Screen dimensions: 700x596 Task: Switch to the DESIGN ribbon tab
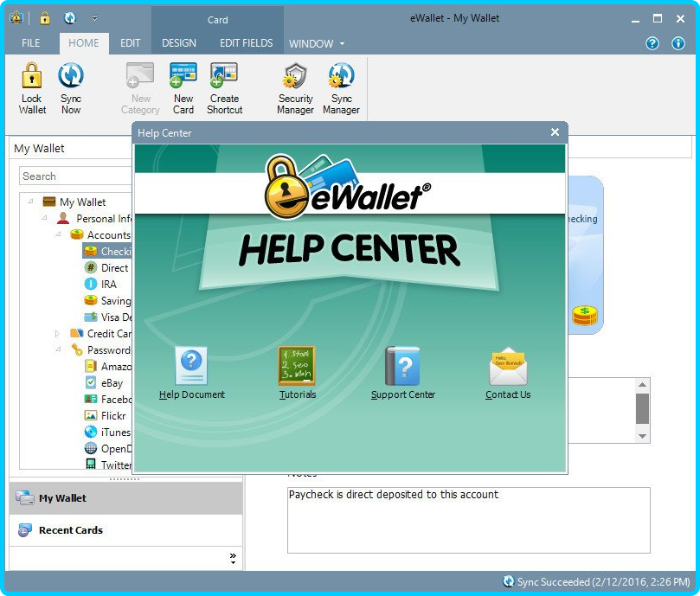point(179,43)
